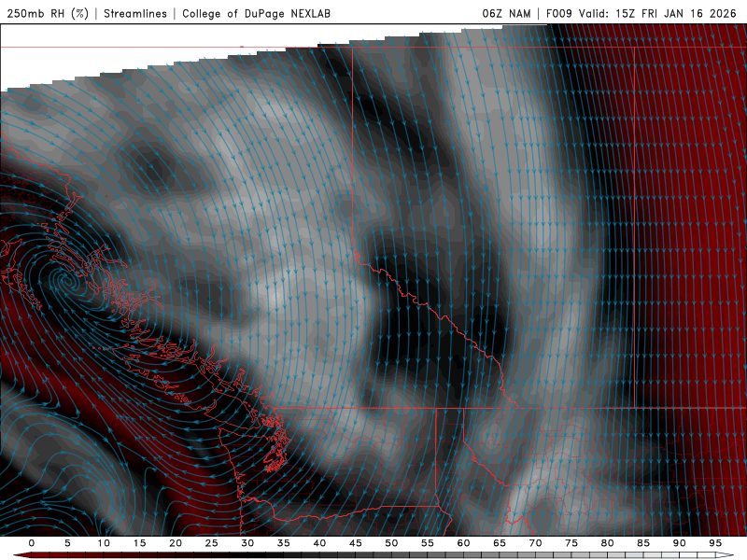Click the "55" colorbar label

(428, 543)
